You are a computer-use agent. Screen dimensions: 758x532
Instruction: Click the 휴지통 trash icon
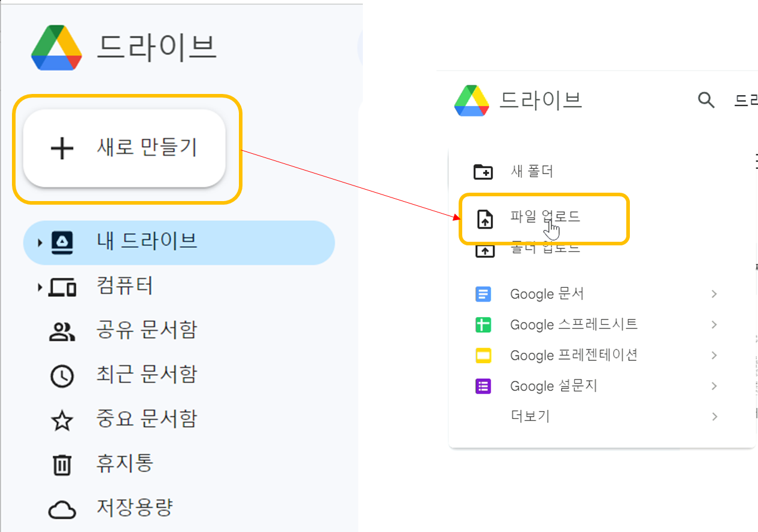[62, 464]
